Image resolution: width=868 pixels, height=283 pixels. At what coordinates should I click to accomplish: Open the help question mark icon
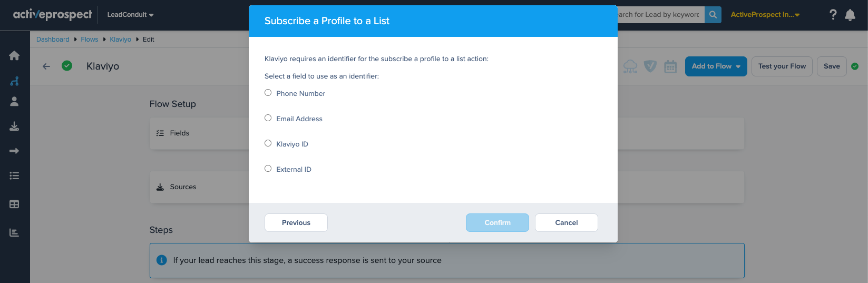[833, 15]
